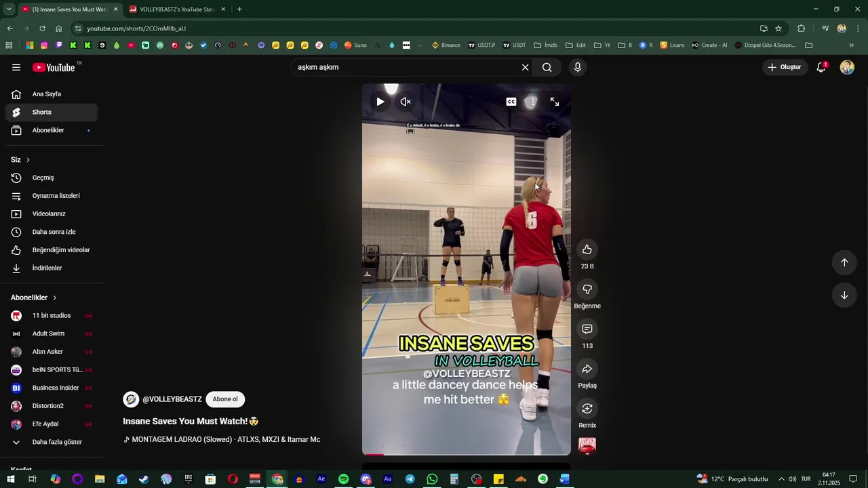Open Ana Sayfa in the sidebar
The height and width of the screenshot is (488, 868).
point(52,94)
